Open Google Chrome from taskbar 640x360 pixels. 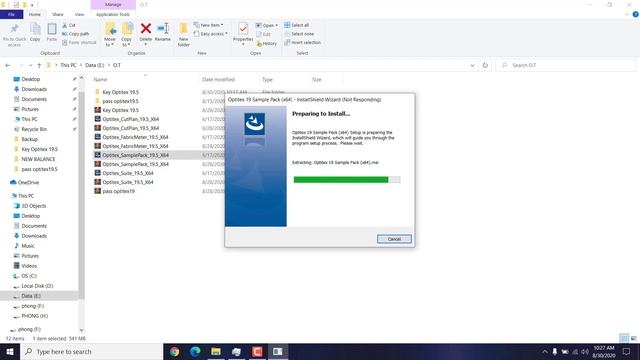(175, 351)
